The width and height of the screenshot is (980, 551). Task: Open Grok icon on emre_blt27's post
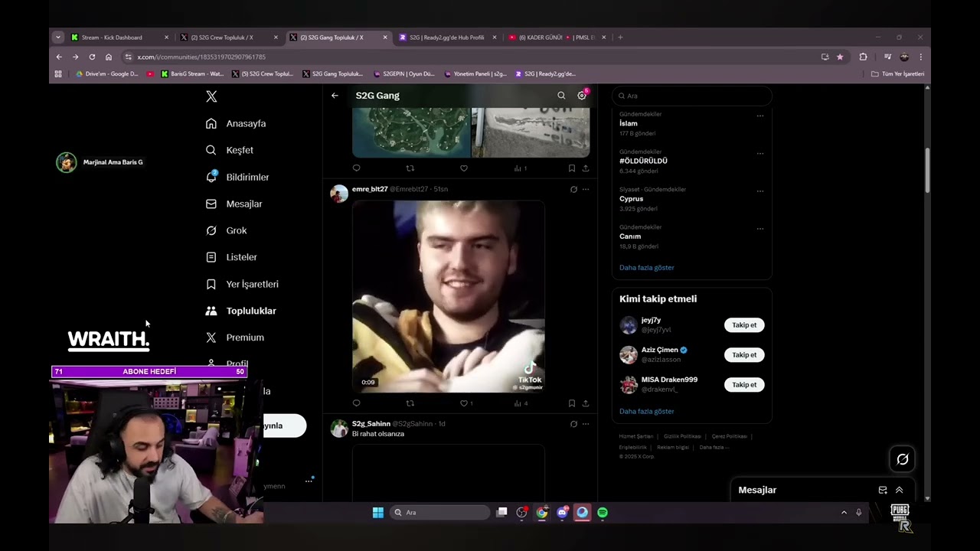pos(573,189)
